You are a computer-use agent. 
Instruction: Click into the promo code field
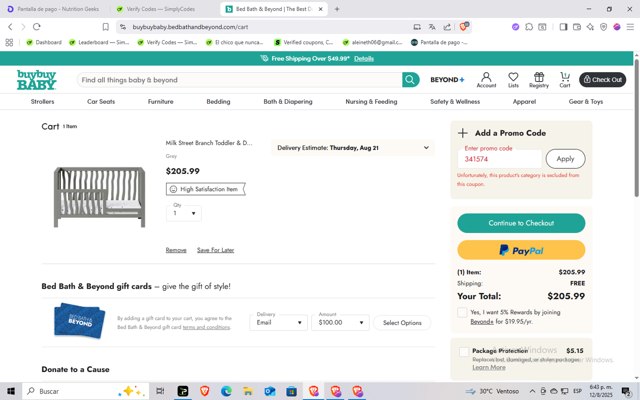click(x=500, y=159)
